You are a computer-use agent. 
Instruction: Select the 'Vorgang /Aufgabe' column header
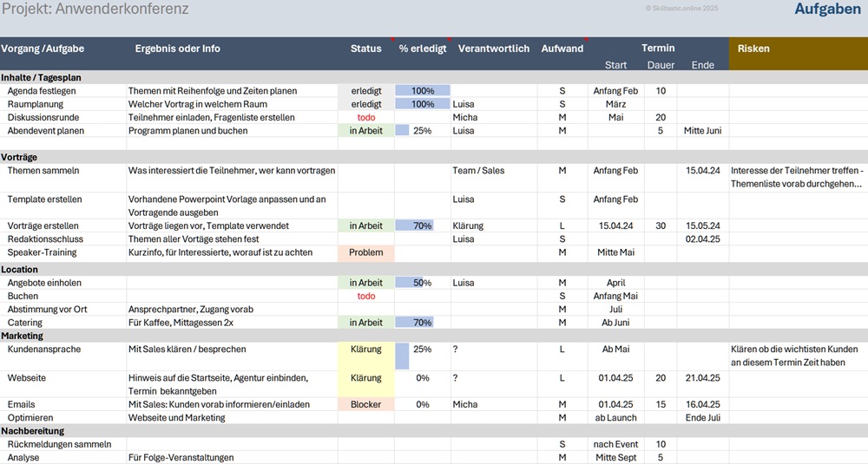tap(43, 49)
